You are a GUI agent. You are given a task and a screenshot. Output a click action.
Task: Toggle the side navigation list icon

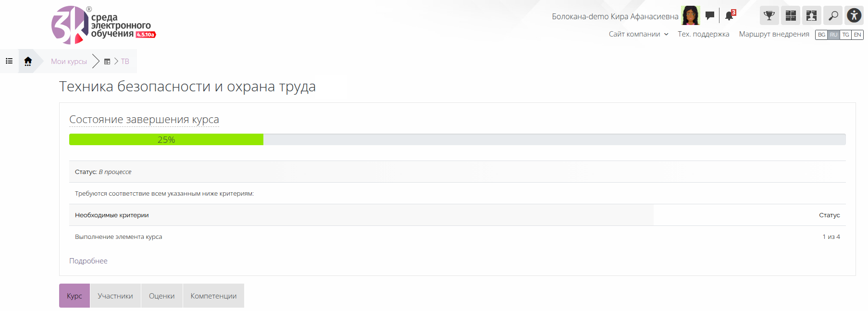9,61
